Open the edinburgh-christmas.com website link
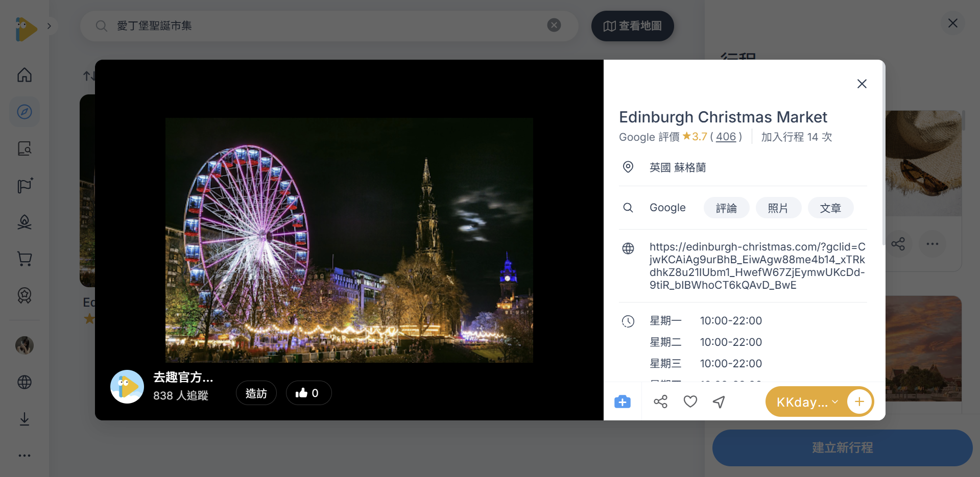This screenshot has height=477, width=980. coord(757,266)
